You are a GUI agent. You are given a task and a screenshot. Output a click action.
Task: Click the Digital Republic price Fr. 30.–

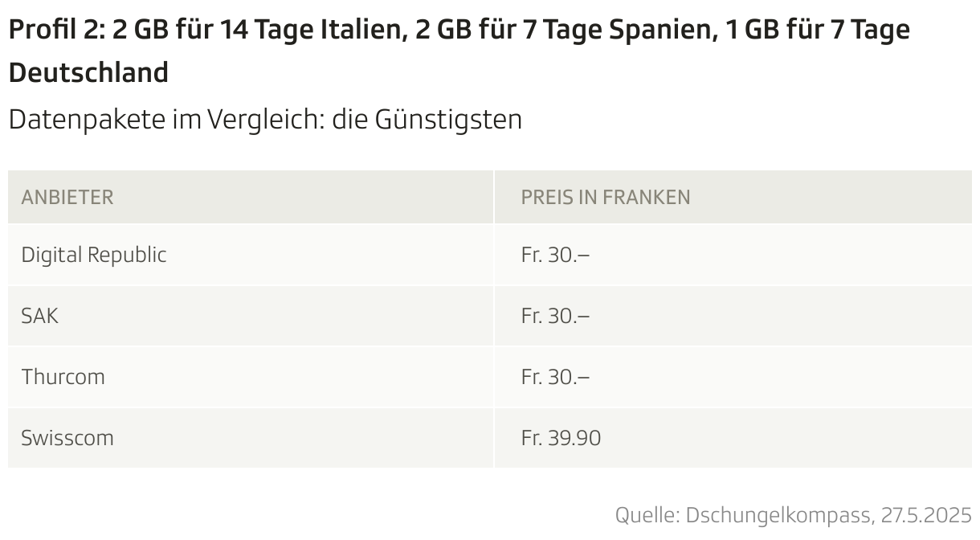pyautogui.click(x=555, y=255)
